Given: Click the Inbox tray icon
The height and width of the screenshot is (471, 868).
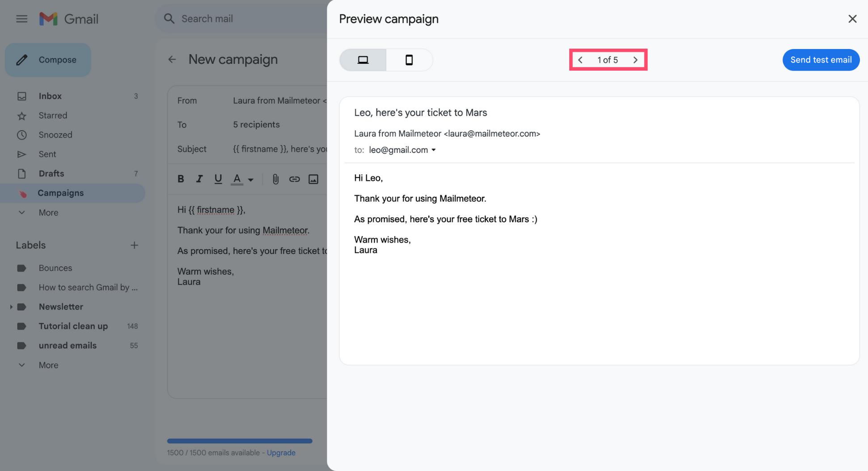Looking at the screenshot, I should click(x=21, y=96).
